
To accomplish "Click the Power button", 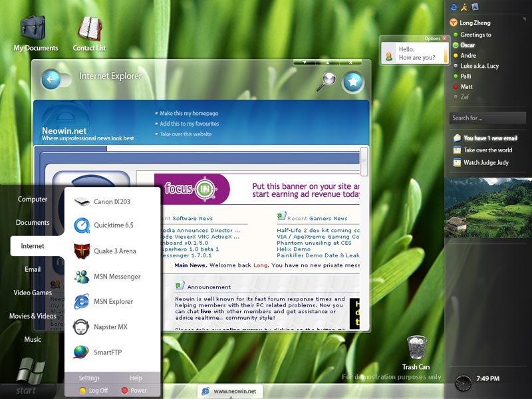I will coord(135,390).
